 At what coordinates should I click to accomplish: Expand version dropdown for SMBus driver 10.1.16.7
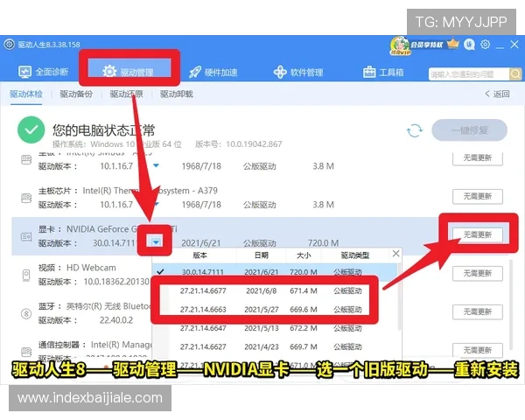[156, 165]
